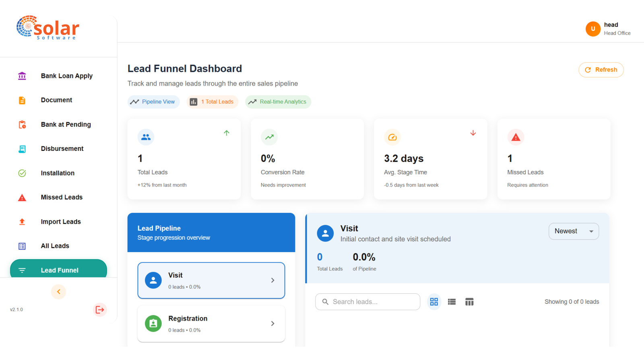Click the Search leads input field
The image size is (644, 362).
(367, 302)
